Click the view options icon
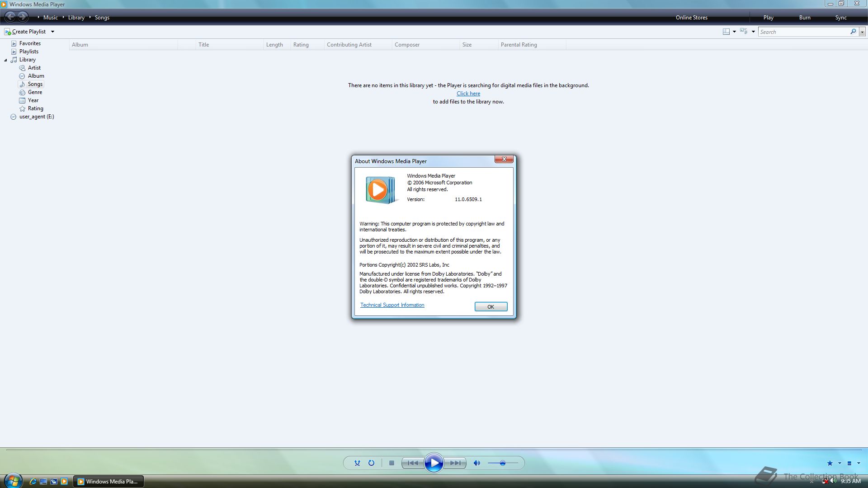 744,32
